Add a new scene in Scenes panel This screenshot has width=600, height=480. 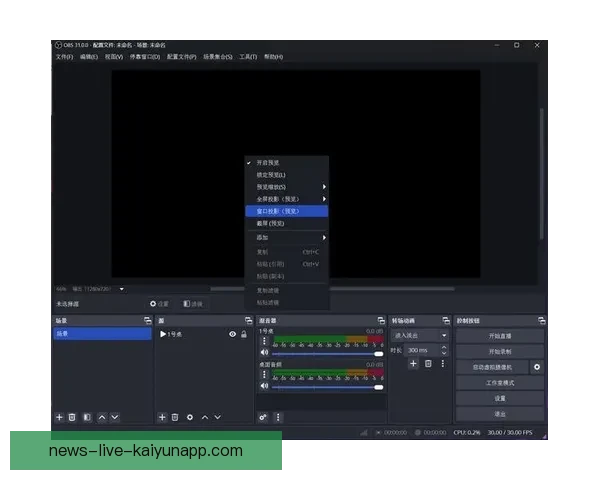pos(59,417)
